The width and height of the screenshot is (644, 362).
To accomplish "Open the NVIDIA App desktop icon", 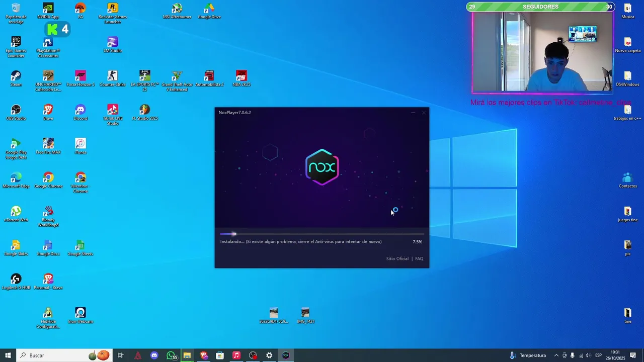I will point(48,11).
